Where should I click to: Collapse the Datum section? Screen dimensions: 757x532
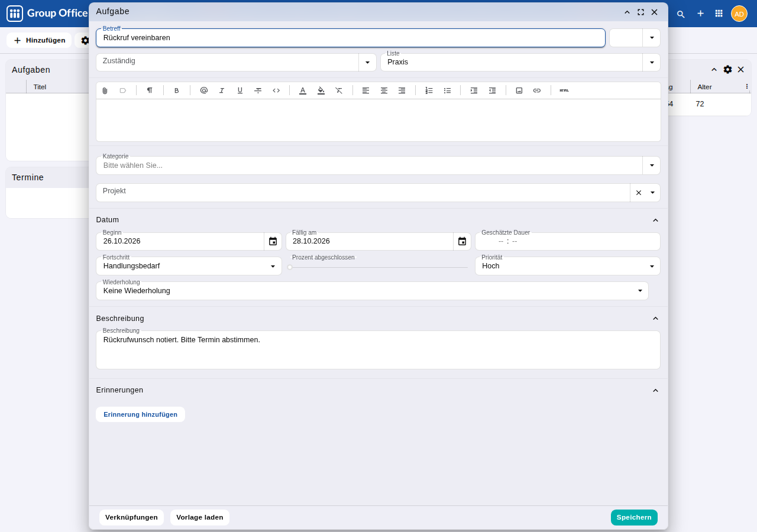(x=655, y=220)
